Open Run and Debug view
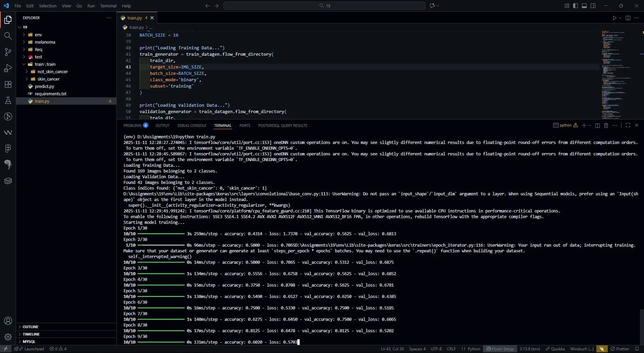Image resolution: width=644 pixels, height=353 pixels. click(8, 68)
